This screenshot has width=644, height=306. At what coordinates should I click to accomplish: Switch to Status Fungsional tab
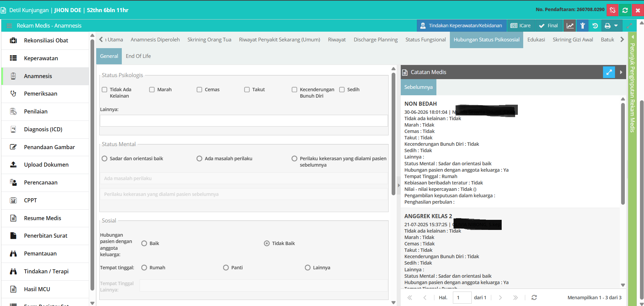pos(426,40)
